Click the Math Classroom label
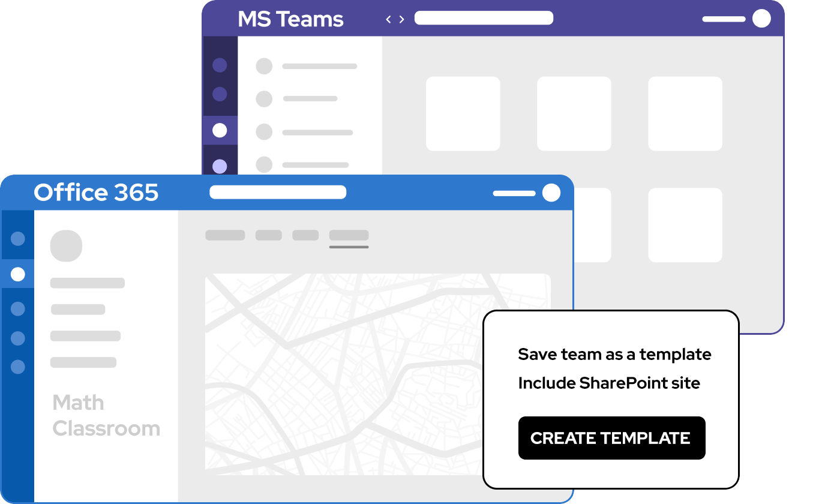This screenshot has width=828, height=504. 106,415
